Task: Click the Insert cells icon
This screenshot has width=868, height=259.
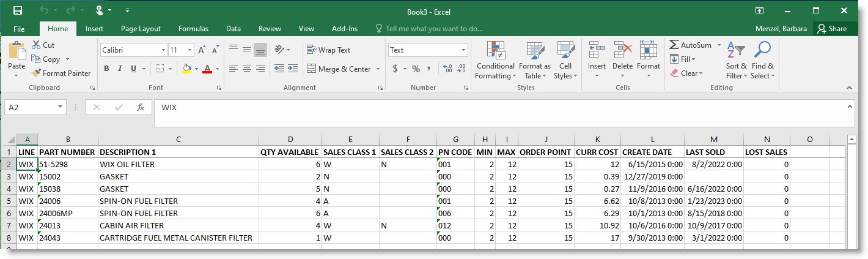Action: coord(597,50)
